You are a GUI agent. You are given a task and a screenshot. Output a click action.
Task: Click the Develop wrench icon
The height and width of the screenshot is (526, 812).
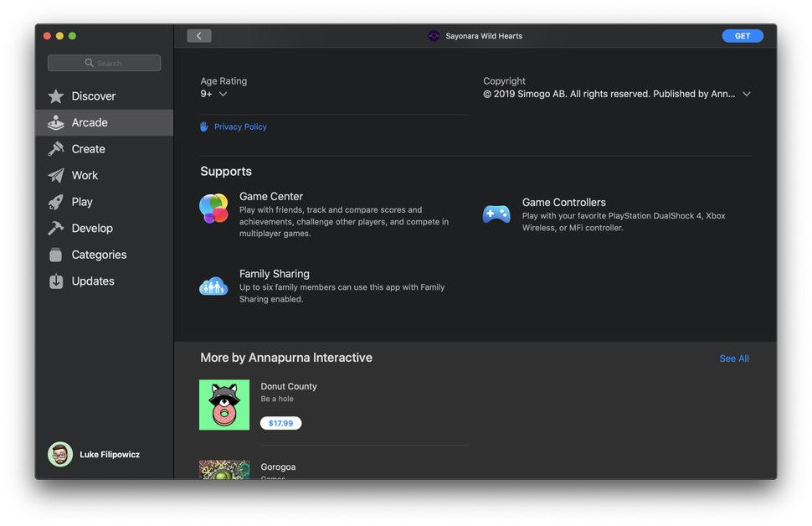pyautogui.click(x=56, y=229)
